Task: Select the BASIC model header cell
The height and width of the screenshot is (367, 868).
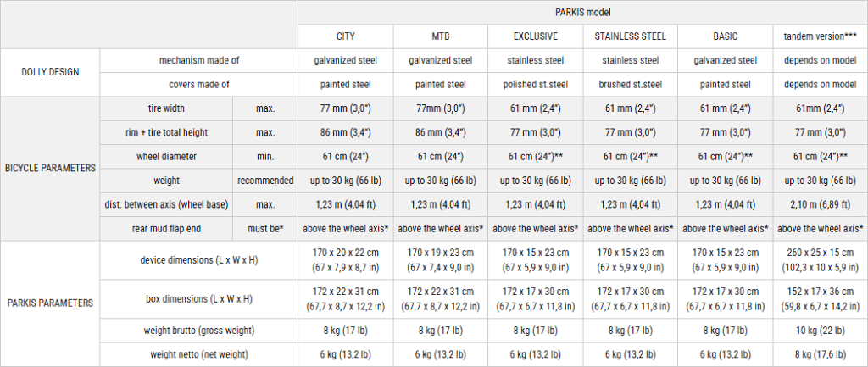Action: [x=726, y=36]
